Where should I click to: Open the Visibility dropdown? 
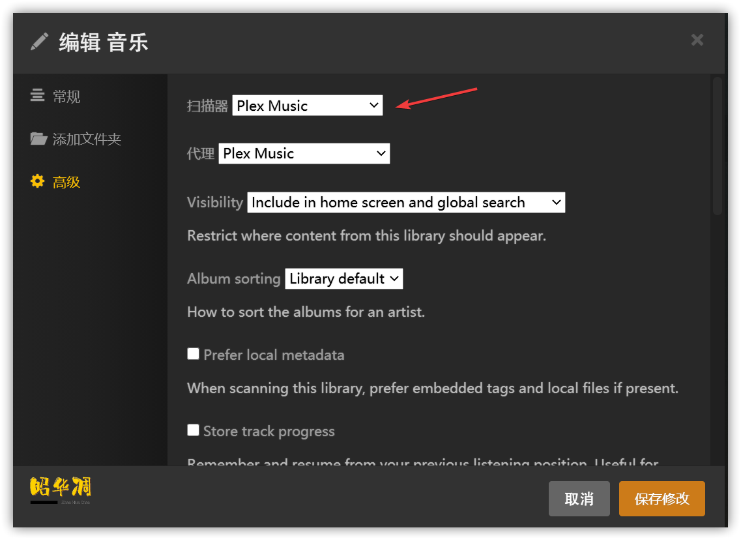405,202
